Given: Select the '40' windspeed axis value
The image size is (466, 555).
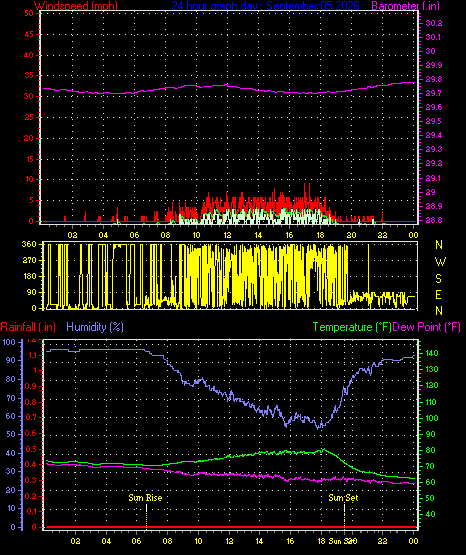Looking at the screenshot, I should (29, 55).
